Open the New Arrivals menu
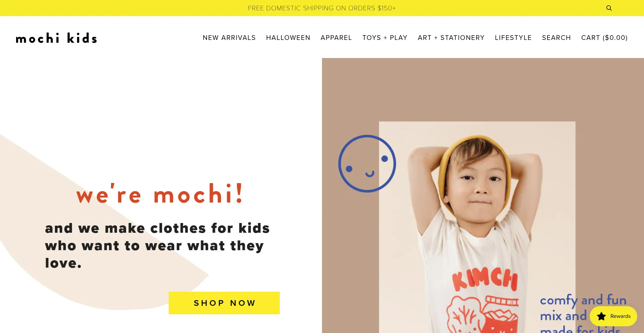644x333 pixels. coord(229,38)
